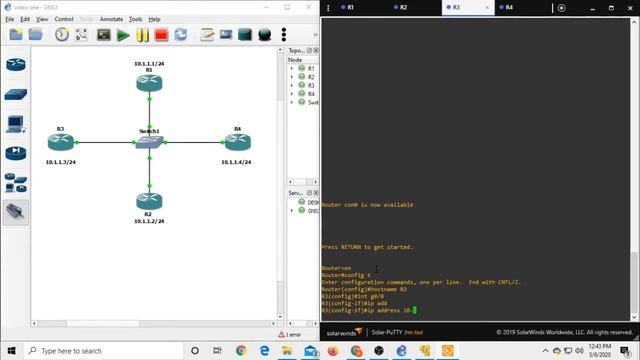Image resolution: width=640 pixels, height=360 pixels.
Task: Click the 1 error warning indicator
Action: (x=289, y=335)
